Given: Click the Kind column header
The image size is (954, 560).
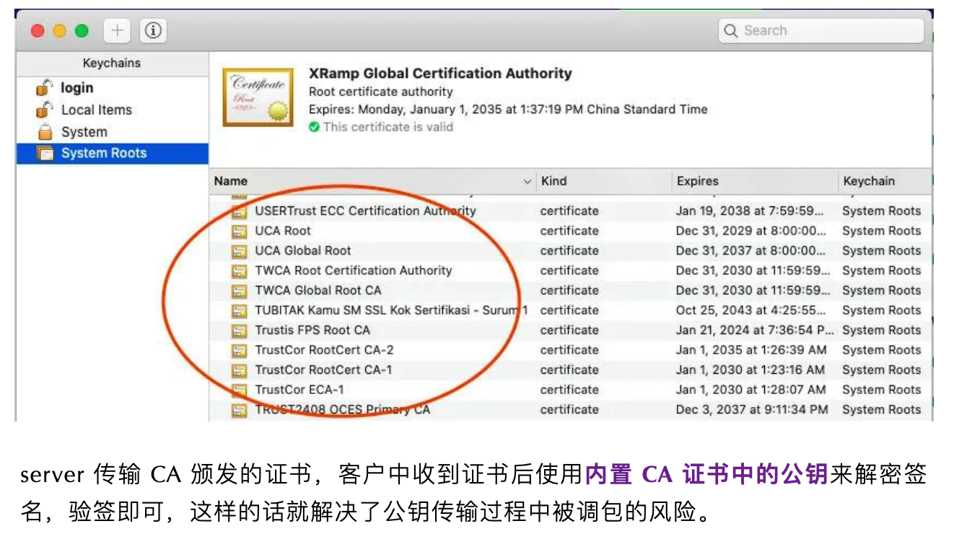Looking at the screenshot, I should [604, 181].
